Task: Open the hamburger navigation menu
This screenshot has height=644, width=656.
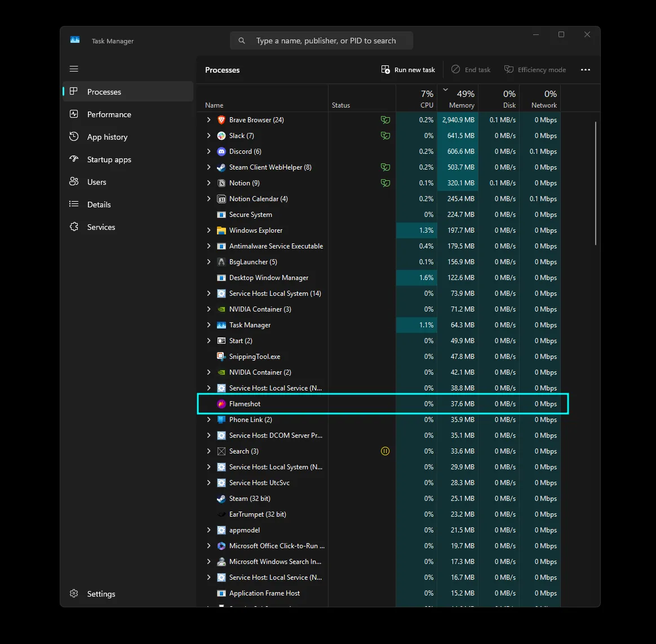Action: 74,69
